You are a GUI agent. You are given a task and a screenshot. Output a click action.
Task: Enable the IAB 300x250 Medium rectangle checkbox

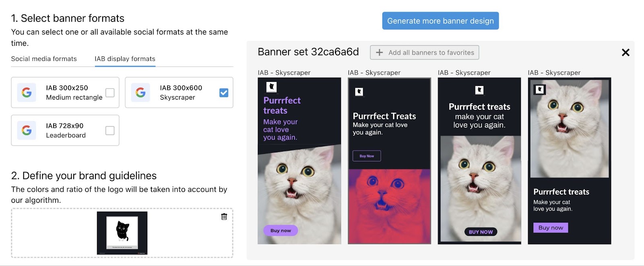pos(110,93)
